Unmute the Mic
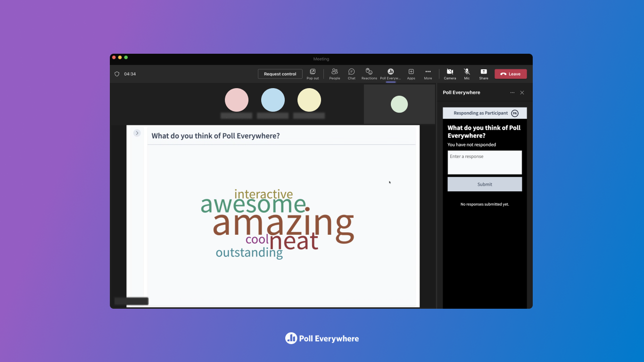This screenshot has width=644, height=362. point(467,74)
